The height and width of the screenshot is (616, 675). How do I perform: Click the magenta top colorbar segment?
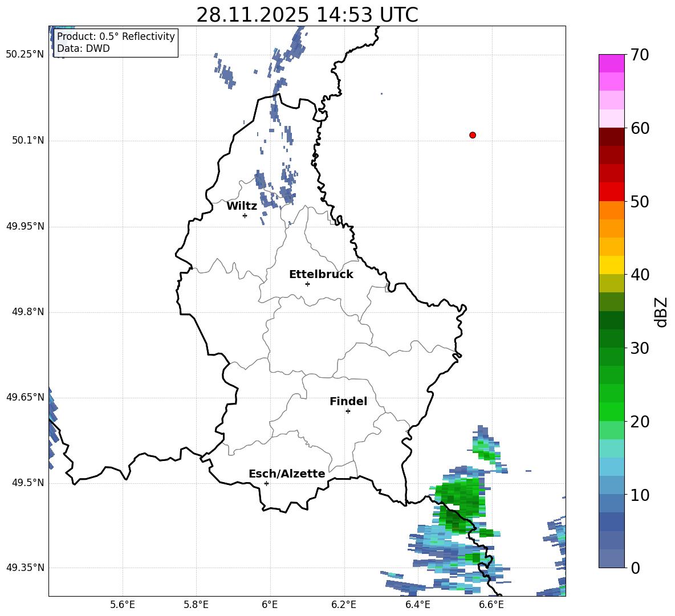click(611, 63)
